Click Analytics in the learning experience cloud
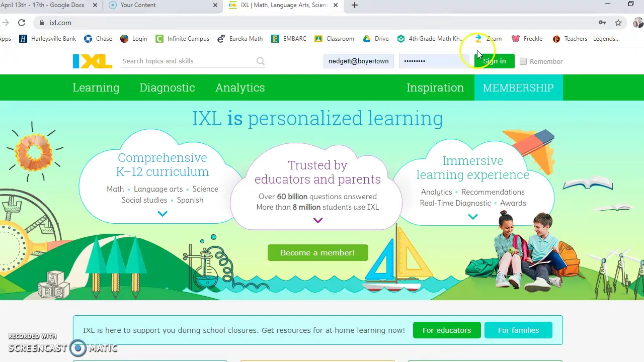Image resolution: width=644 pixels, height=362 pixels. click(x=437, y=192)
